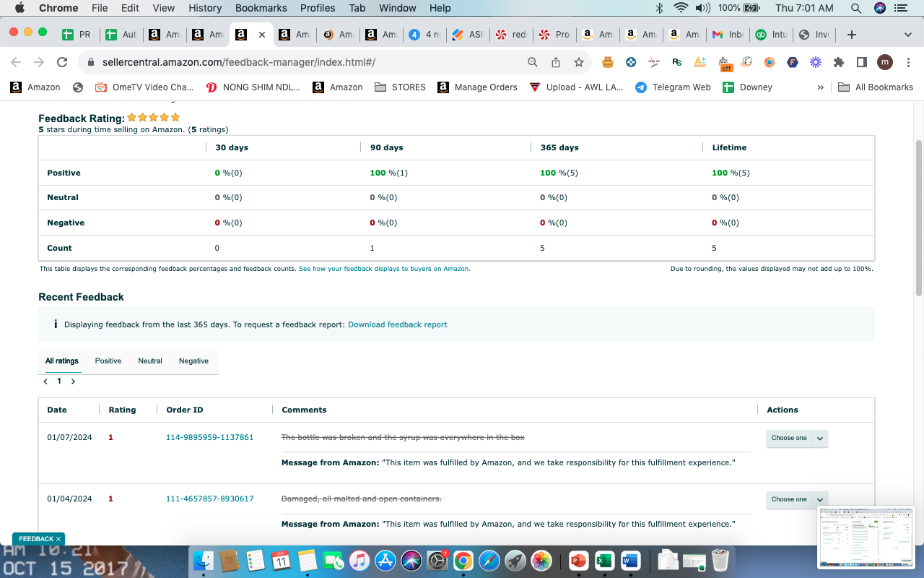
Task: Open Trash in the Dock
Action: coord(720,560)
